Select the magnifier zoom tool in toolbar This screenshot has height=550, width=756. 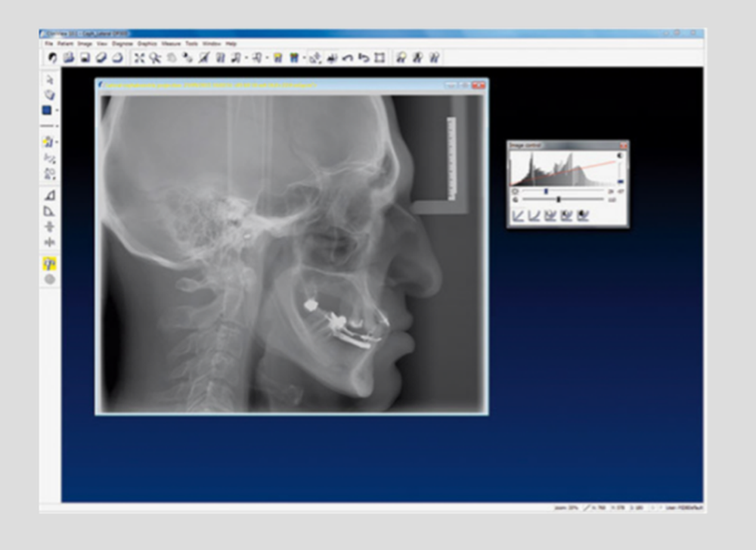155,58
